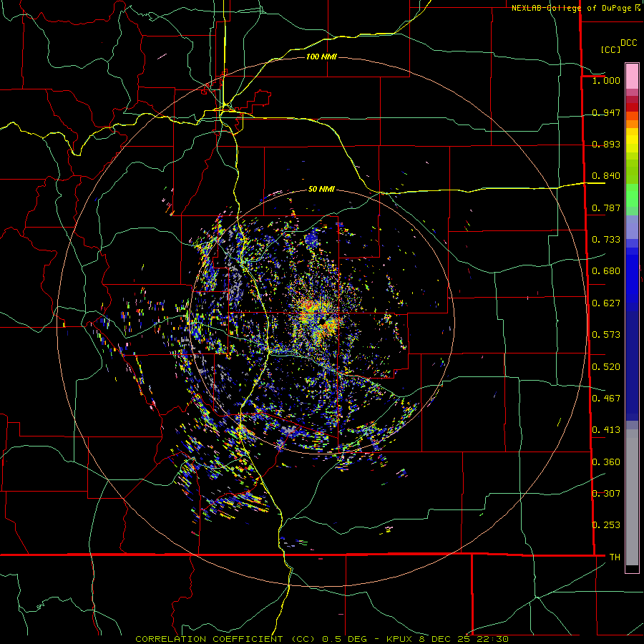Viewport: 644px width, 644px height.
Task: Select the 0.840 legend value
Action: pyautogui.click(x=606, y=176)
